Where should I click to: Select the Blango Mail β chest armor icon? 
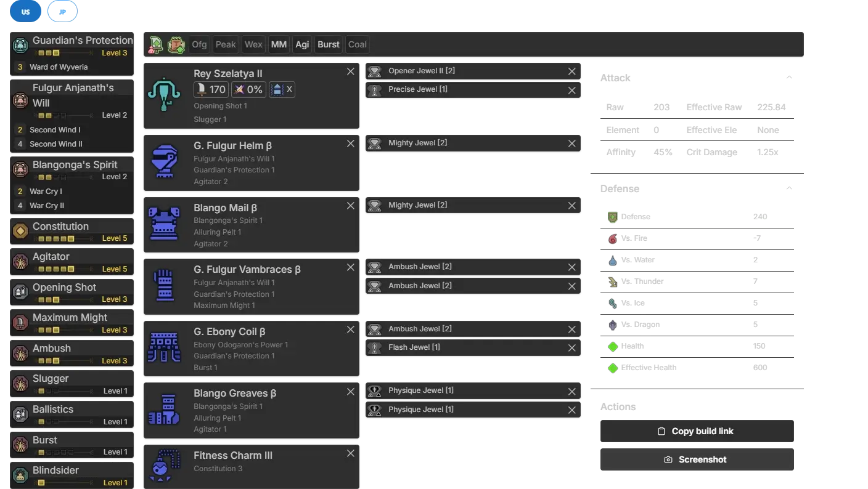click(x=164, y=224)
